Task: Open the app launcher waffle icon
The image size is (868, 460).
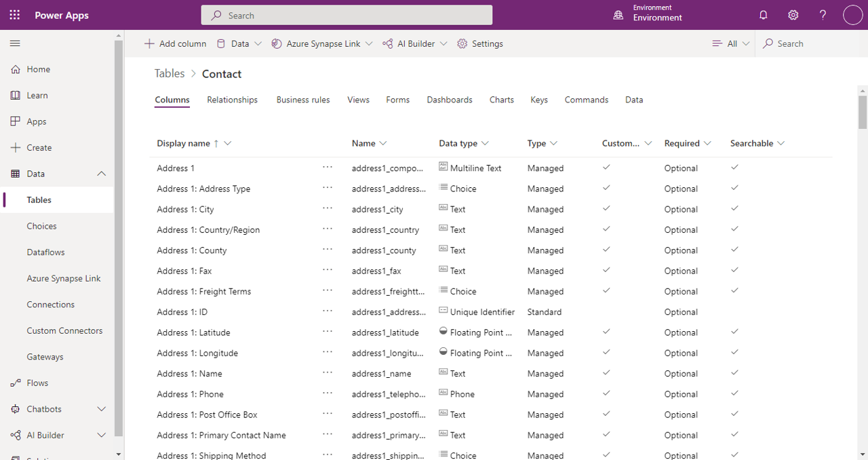Action: tap(15, 15)
